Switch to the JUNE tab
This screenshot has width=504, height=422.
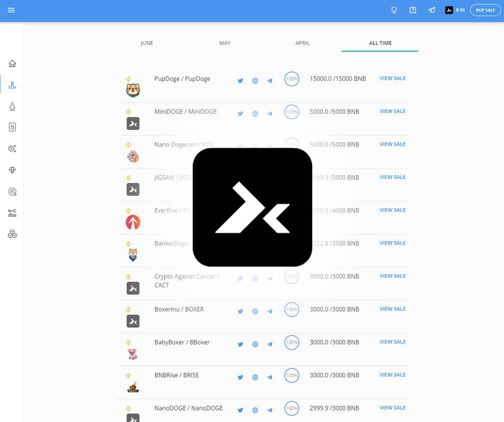pos(147,43)
